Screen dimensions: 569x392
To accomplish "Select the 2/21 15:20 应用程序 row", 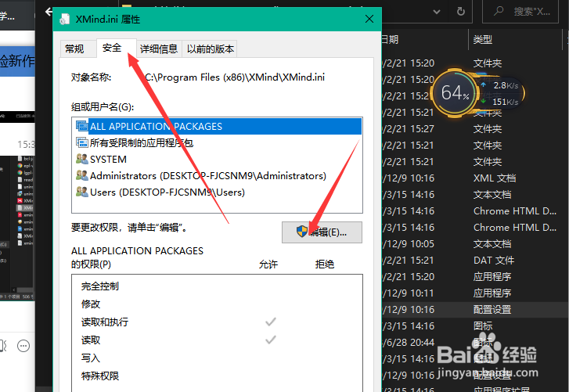I will [x=475, y=277].
